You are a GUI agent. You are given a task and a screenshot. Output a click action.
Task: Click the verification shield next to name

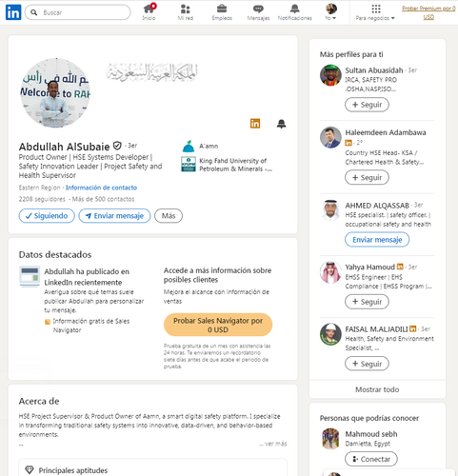pyautogui.click(x=117, y=146)
